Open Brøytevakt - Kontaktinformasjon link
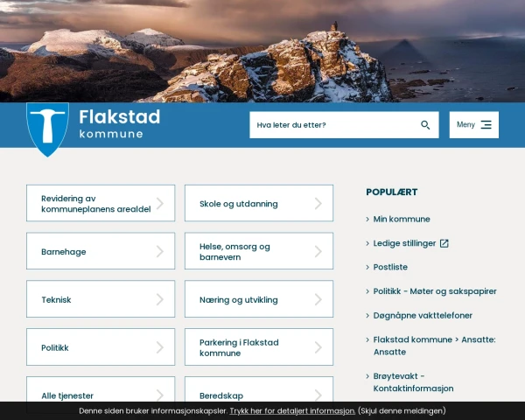The height and width of the screenshot is (420, 525). (x=413, y=382)
